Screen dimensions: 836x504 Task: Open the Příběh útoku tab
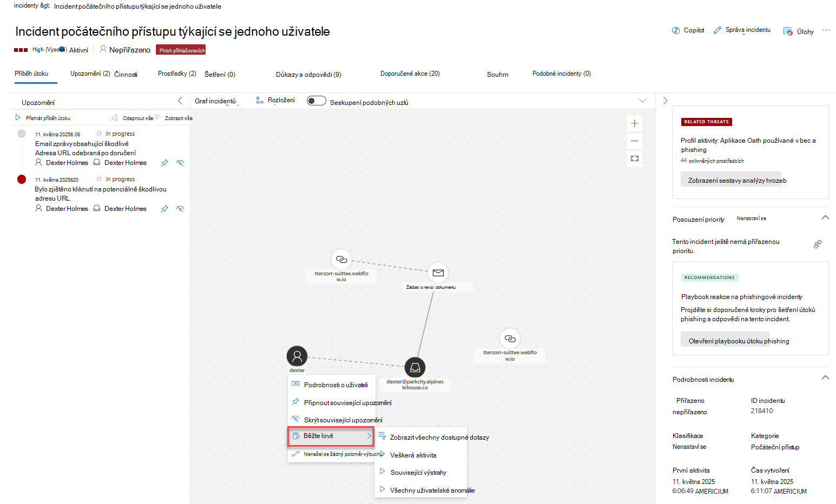coord(31,74)
